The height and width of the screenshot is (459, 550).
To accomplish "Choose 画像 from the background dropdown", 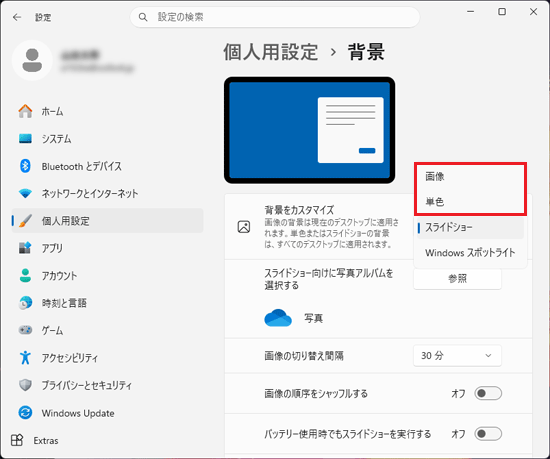I will (470, 176).
